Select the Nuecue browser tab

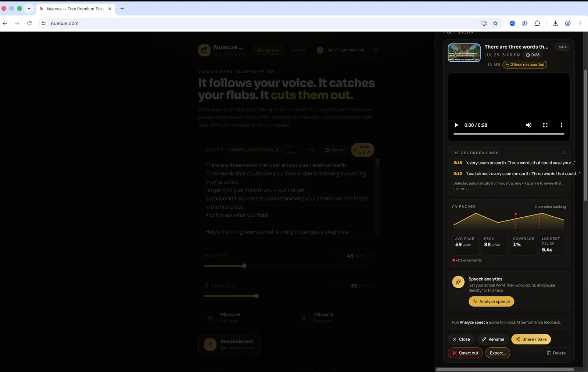[x=75, y=9]
